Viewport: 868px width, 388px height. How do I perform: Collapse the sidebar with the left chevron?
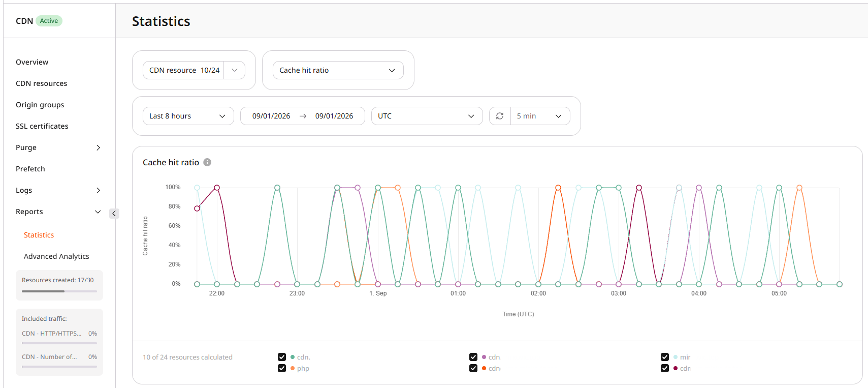[114, 214]
